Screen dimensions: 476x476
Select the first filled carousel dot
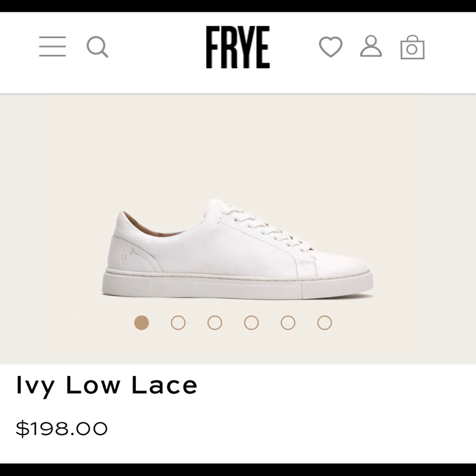pos(142,323)
